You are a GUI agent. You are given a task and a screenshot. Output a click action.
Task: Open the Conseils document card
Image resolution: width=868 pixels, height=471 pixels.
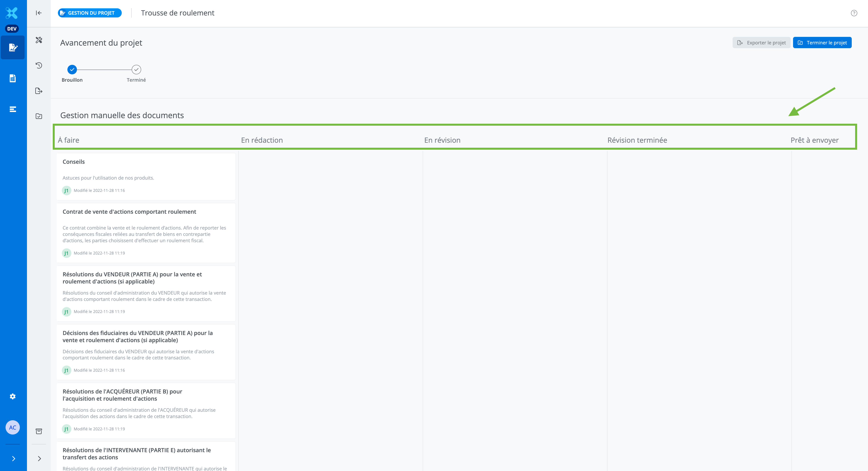tap(146, 176)
